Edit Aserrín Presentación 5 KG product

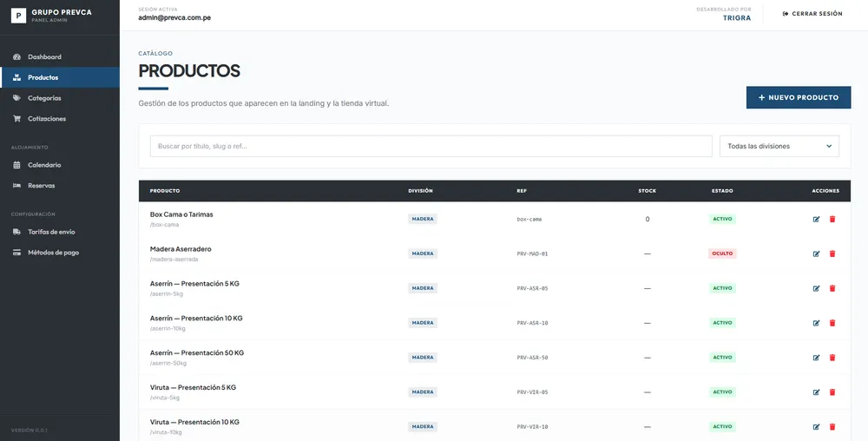pyautogui.click(x=816, y=288)
